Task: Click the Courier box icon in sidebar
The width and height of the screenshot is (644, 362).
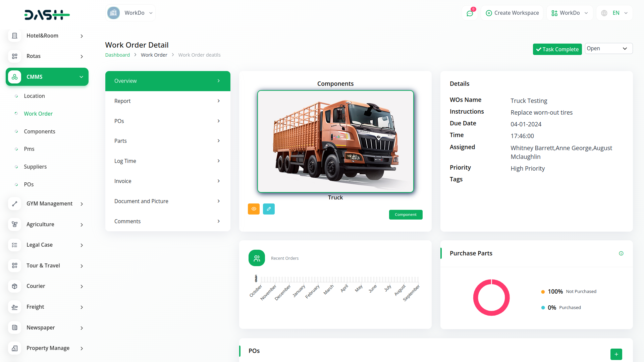Action: (14, 286)
